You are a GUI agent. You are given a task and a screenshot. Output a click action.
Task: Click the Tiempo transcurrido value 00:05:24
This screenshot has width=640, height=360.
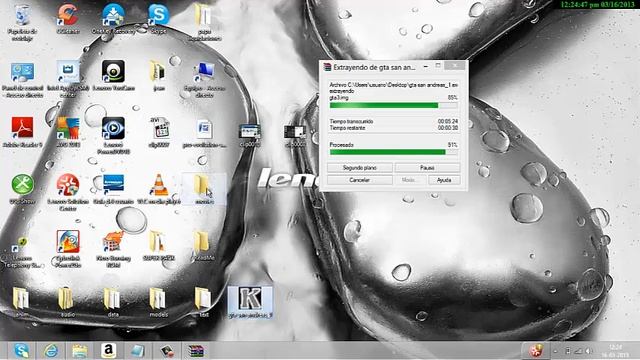448,121
